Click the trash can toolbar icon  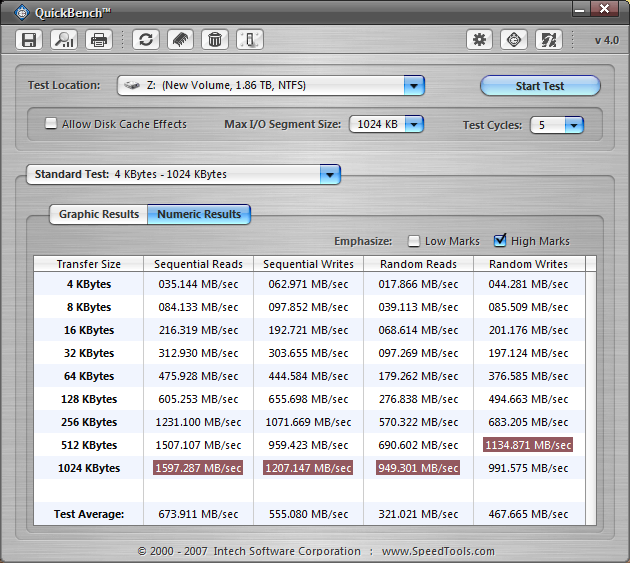tap(214, 40)
